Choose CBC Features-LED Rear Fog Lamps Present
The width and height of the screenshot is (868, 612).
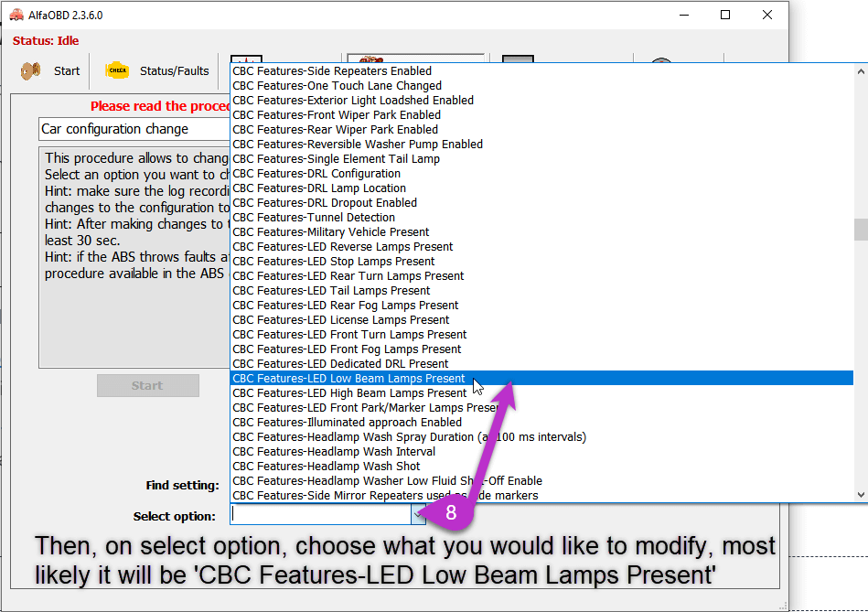541,306
